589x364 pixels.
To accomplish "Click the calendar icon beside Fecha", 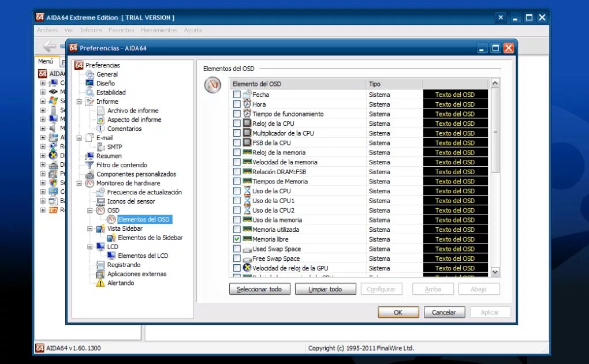I will coord(247,95).
